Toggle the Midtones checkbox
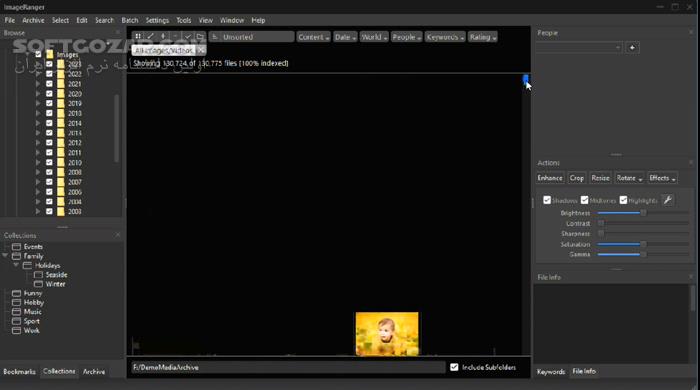700x390 pixels. click(584, 200)
